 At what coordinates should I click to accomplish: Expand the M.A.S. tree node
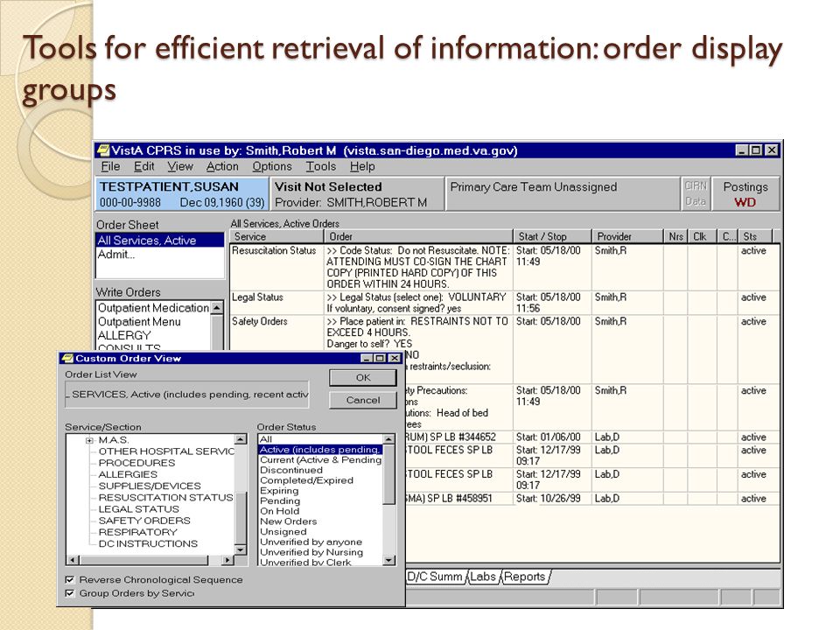coord(89,440)
